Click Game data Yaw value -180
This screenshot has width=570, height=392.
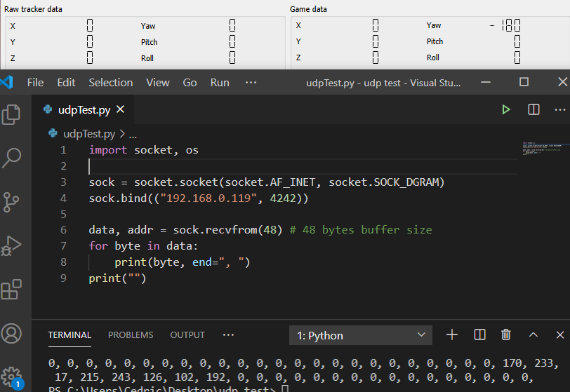coord(505,25)
